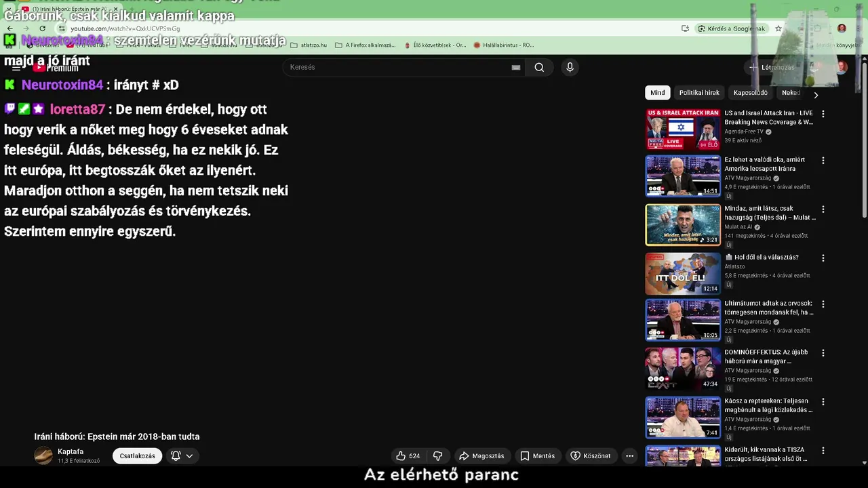
Task: Open options for Ultimátumot adtak az orvosok video
Action: 823,304
